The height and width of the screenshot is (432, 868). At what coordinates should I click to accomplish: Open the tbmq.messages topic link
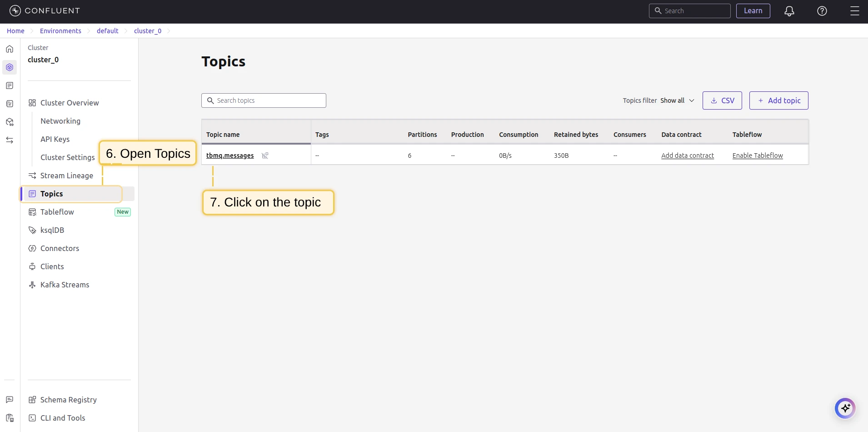(x=230, y=156)
